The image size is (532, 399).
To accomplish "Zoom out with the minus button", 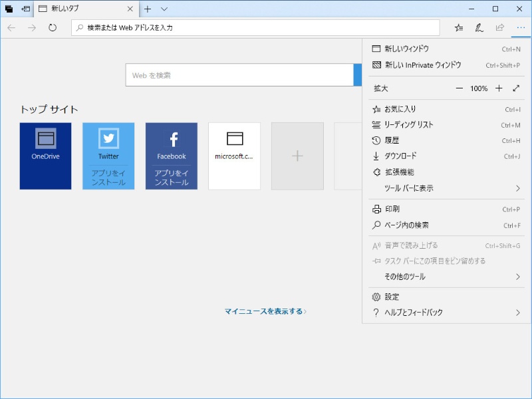I will point(459,88).
